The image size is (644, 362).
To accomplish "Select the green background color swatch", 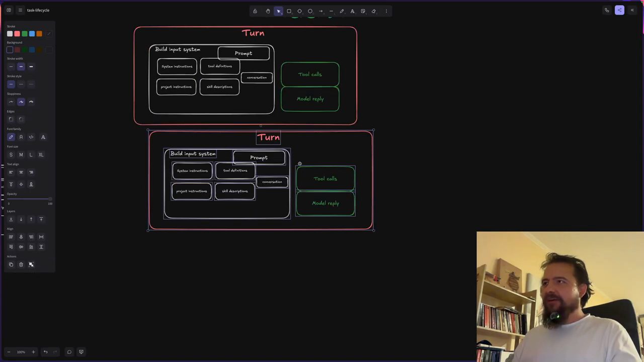I will [x=24, y=50].
